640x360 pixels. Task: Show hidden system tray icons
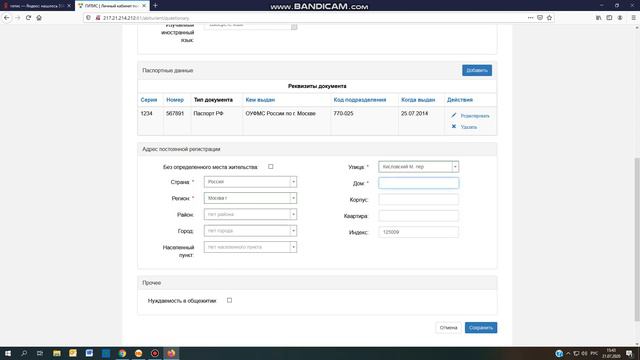click(x=568, y=353)
